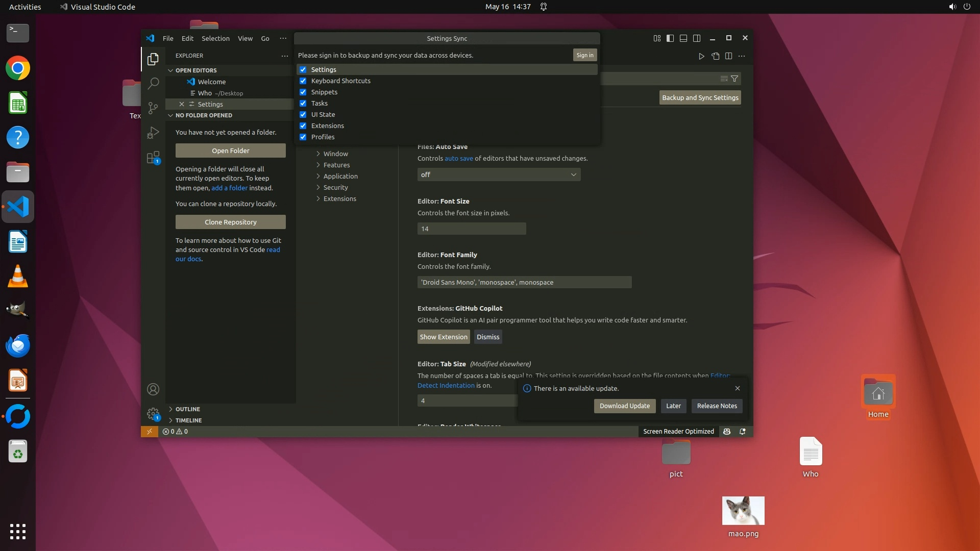Click the Accounts icon in activity bar

coord(153,390)
